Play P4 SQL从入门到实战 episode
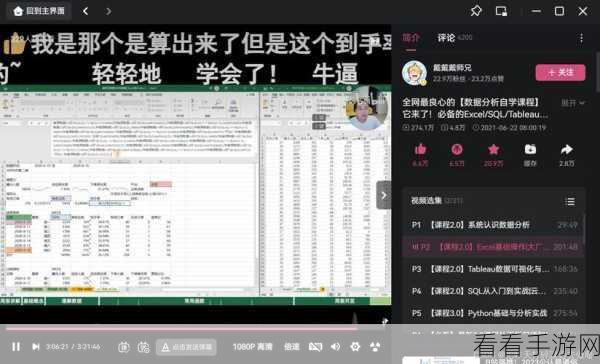This screenshot has height=364, width=600. tap(494, 291)
